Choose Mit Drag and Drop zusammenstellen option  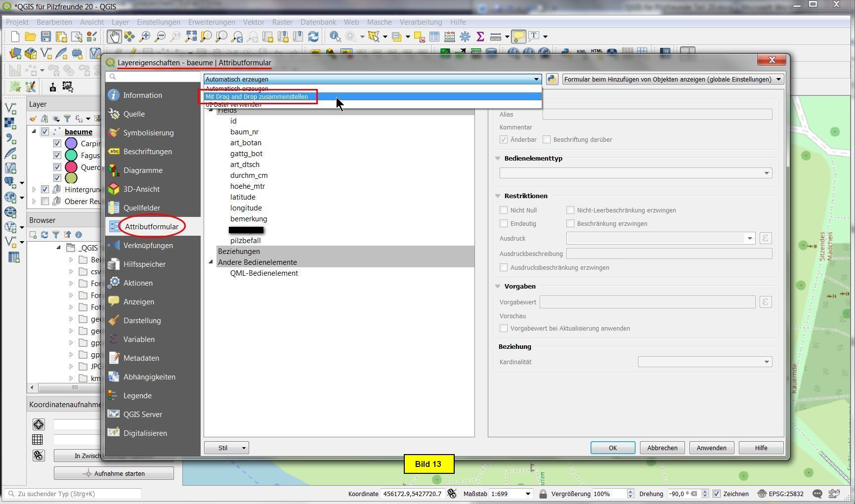coord(257,97)
